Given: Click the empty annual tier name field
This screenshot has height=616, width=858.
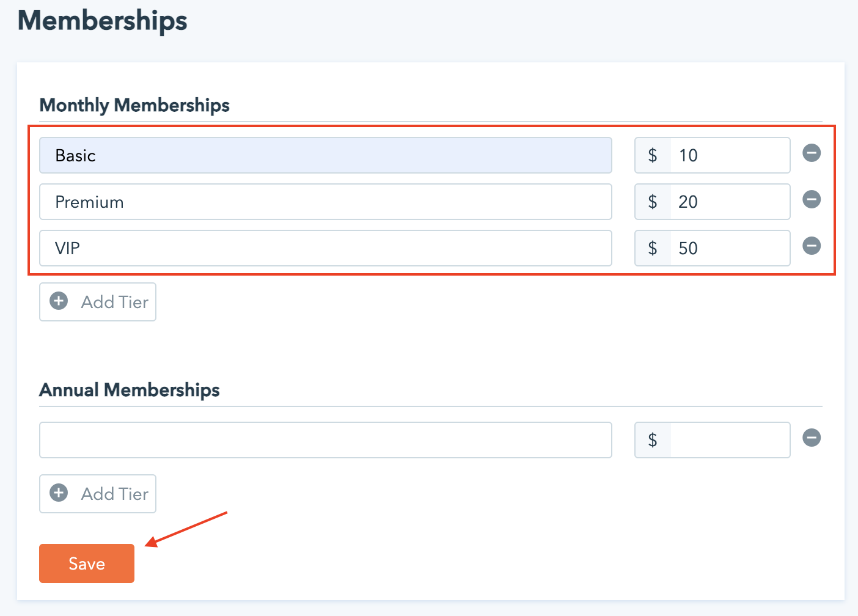Looking at the screenshot, I should pyautogui.click(x=325, y=440).
